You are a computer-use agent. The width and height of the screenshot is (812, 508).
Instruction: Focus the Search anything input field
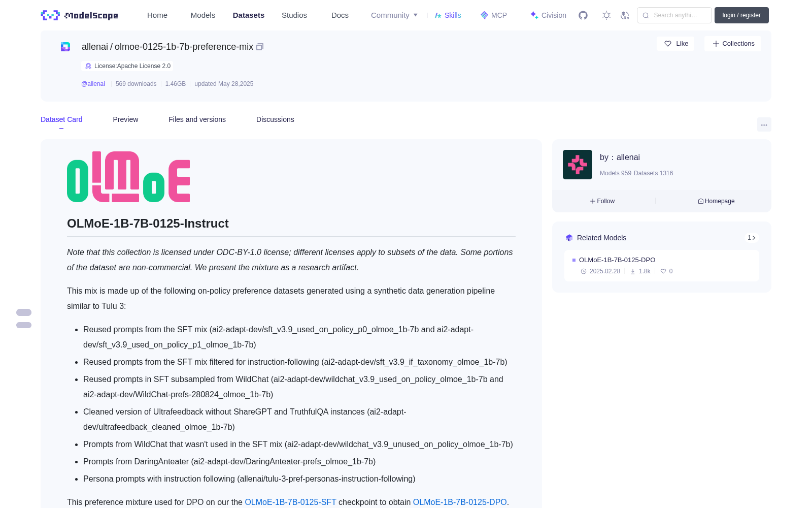[674, 15]
